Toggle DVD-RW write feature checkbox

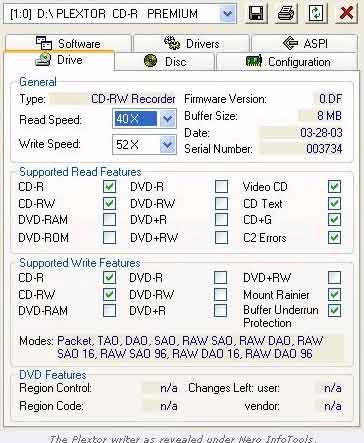pyautogui.click(x=221, y=294)
